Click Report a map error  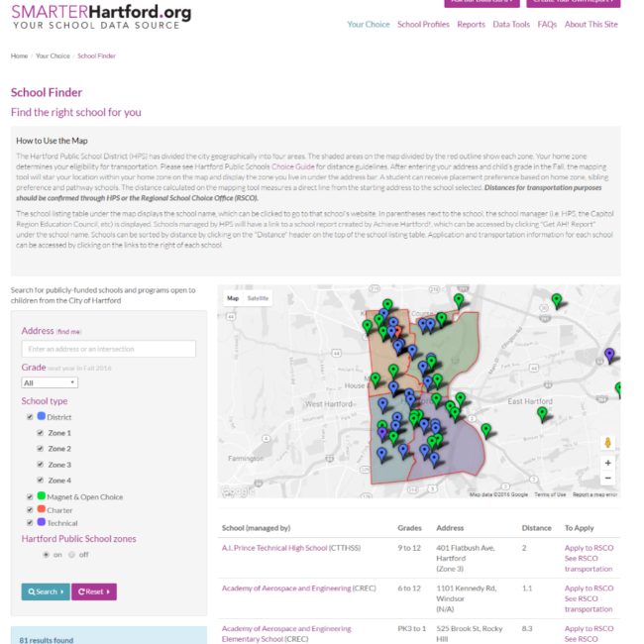(594, 494)
